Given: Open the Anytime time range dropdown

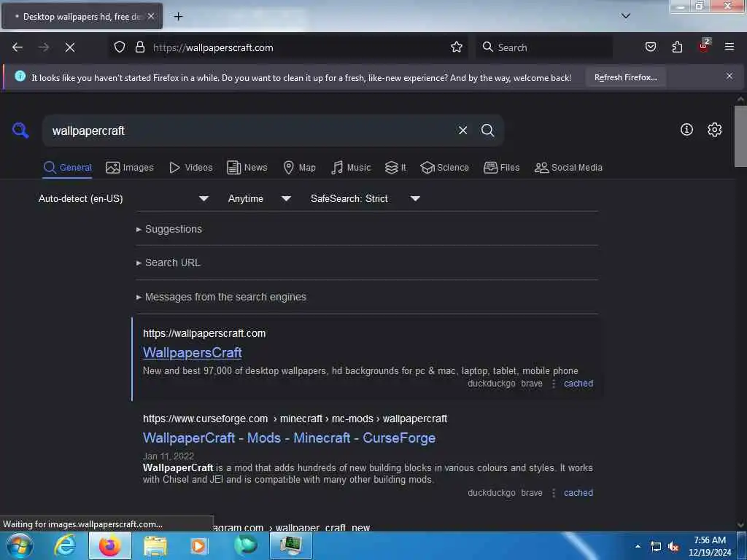Looking at the screenshot, I should [259, 198].
